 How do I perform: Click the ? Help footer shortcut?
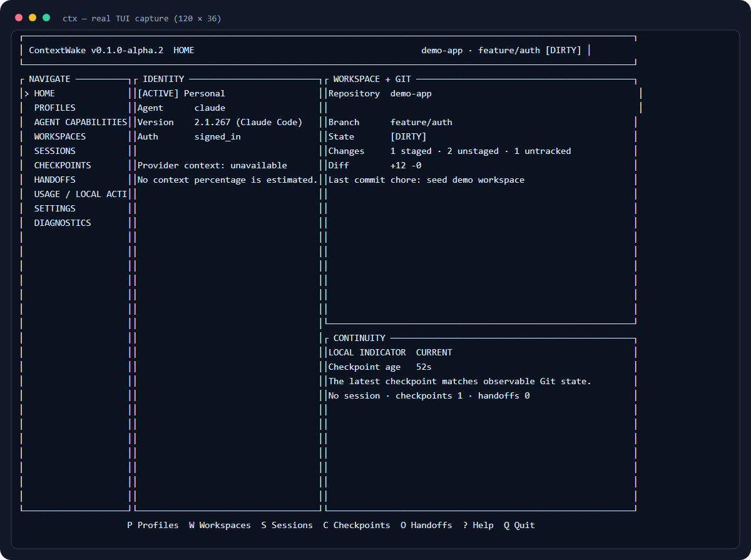(478, 525)
